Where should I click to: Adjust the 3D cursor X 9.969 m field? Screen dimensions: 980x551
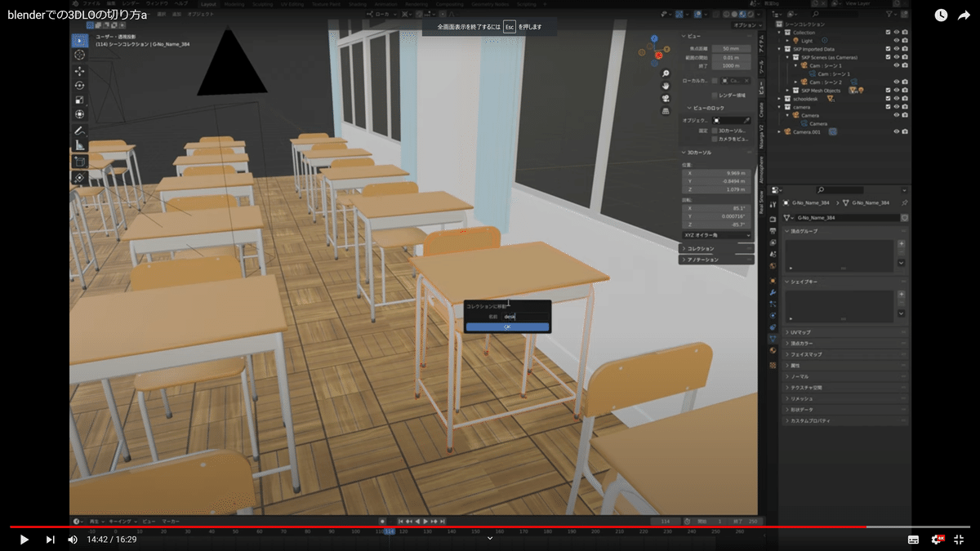pyautogui.click(x=717, y=173)
